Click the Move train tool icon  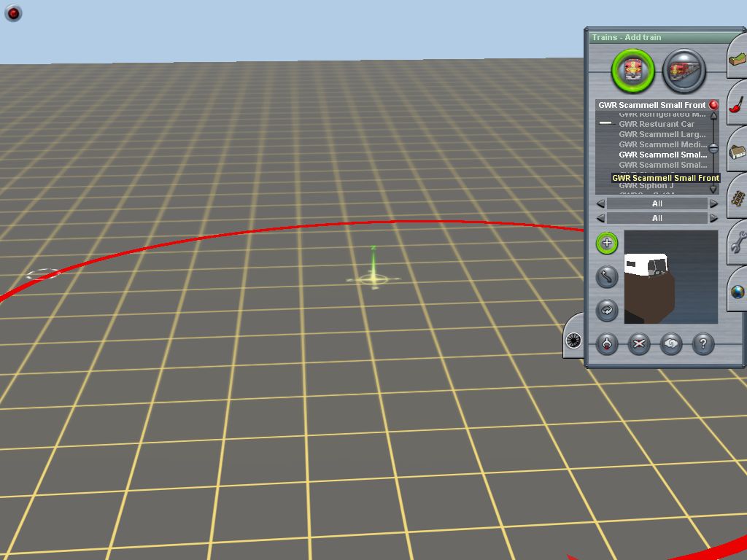pyautogui.click(x=607, y=276)
